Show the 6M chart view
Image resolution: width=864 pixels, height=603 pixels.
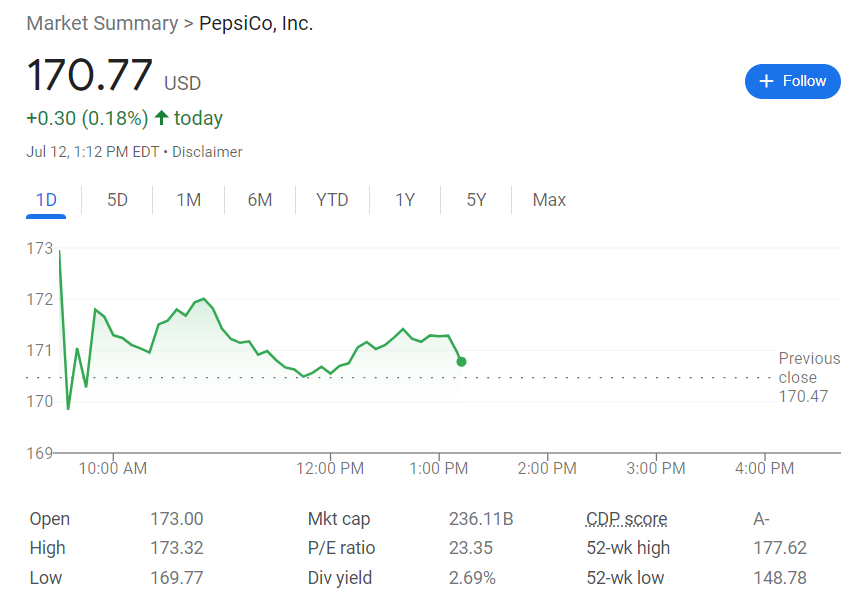(x=260, y=200)
